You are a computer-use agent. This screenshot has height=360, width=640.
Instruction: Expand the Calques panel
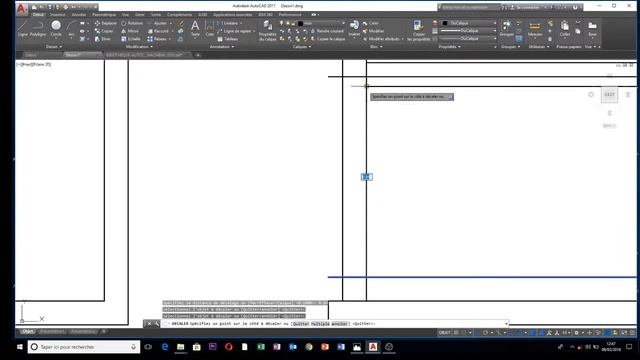tap(302, 47)
